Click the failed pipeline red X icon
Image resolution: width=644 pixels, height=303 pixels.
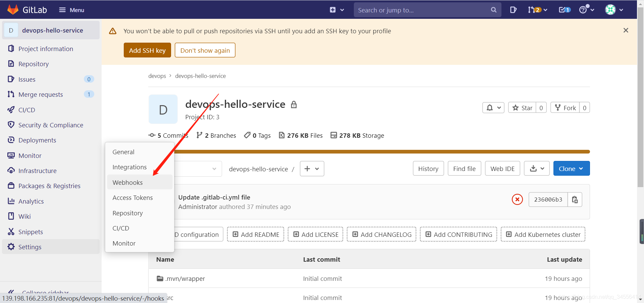coord(517,199)
